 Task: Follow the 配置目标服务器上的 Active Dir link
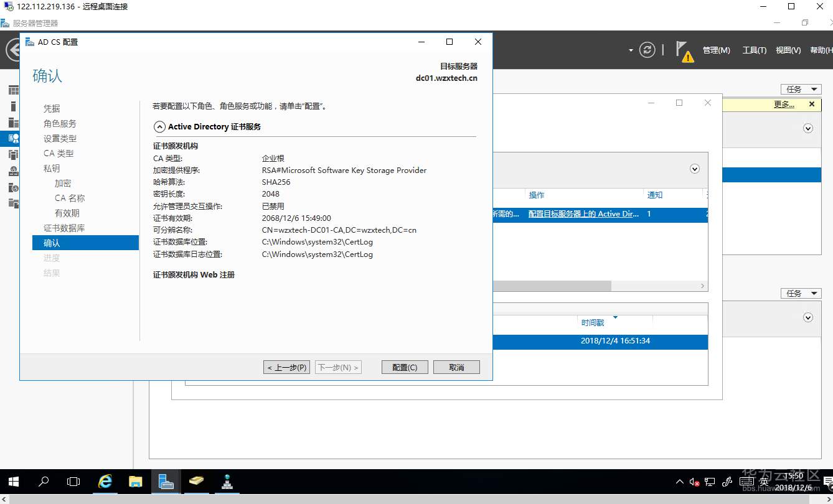coord(582,213)
